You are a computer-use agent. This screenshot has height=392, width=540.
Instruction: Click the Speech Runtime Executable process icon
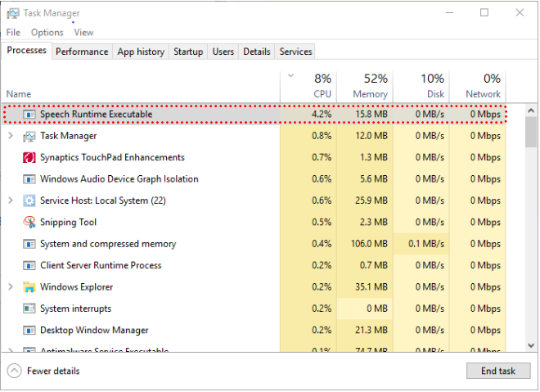click(x=29, y=115)
